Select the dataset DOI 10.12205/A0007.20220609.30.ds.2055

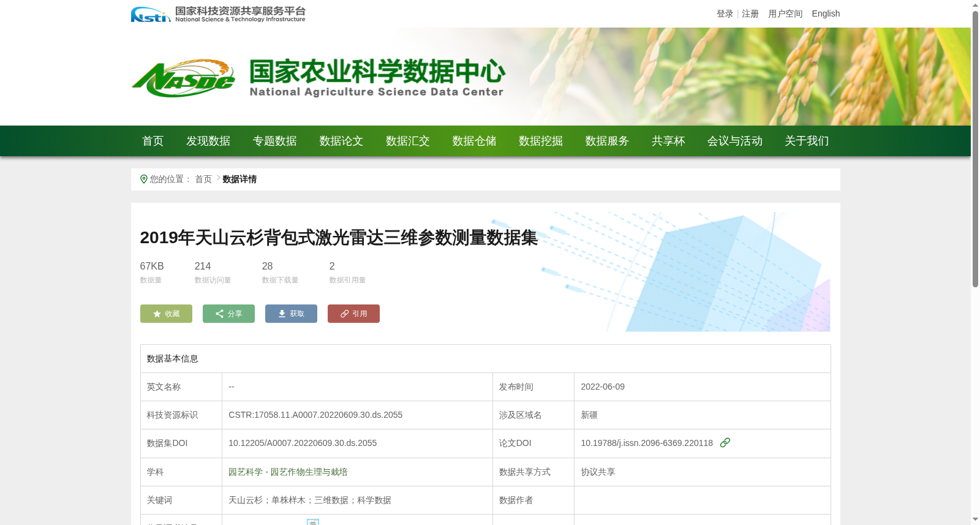[303, 443]
